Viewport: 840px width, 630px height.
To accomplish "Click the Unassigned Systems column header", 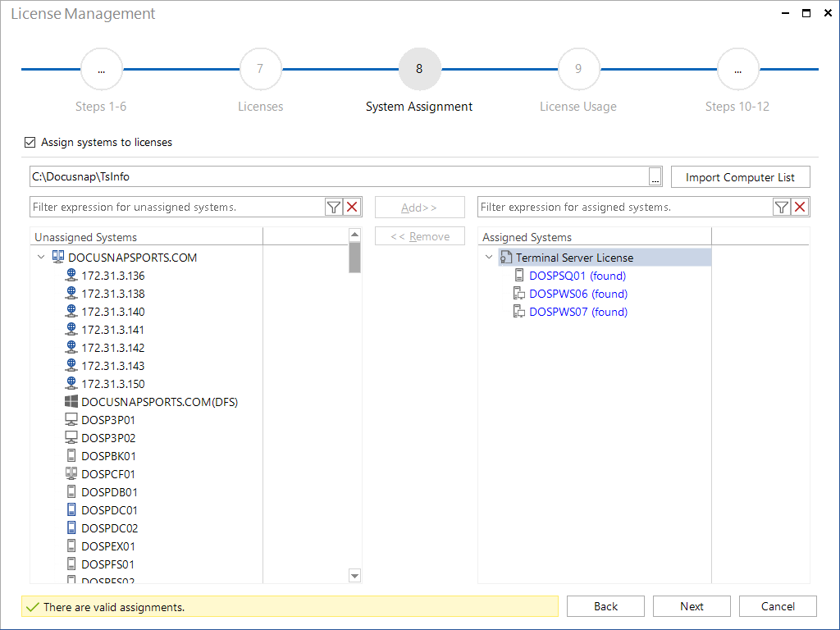I will (x=146, y=237).
